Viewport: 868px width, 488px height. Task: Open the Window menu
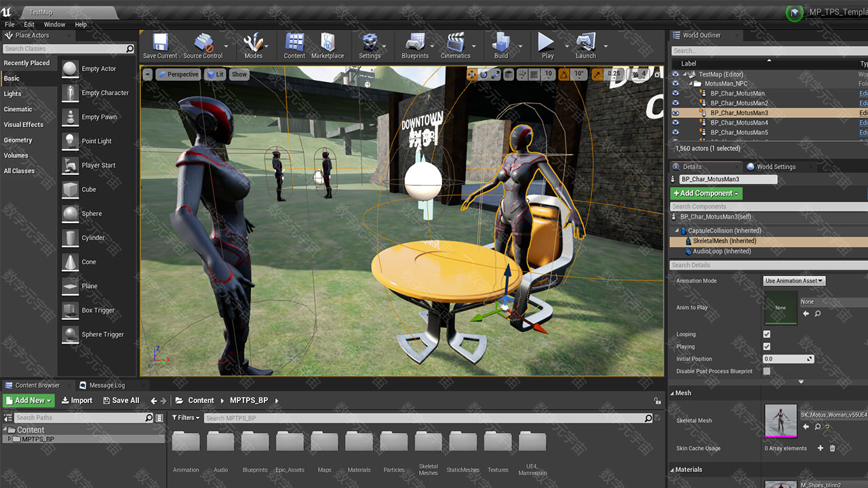(54, 24)
